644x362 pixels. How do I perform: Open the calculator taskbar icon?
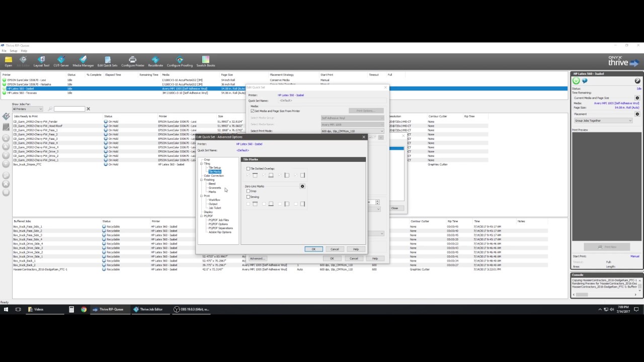click(71, 309)
